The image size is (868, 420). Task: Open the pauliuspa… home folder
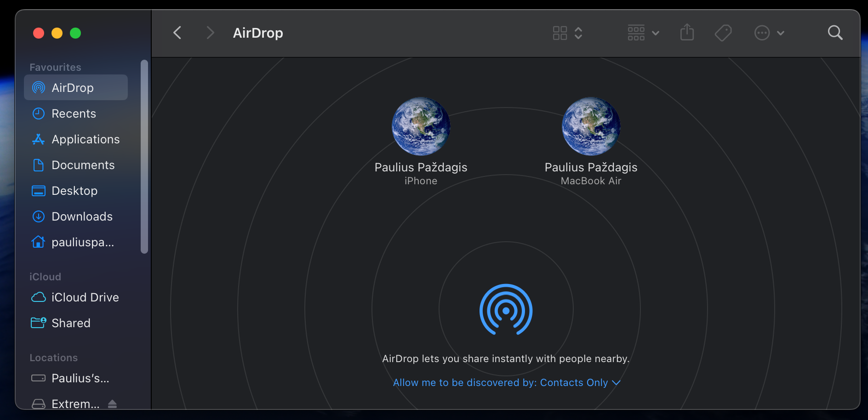(x=76, y=242)
